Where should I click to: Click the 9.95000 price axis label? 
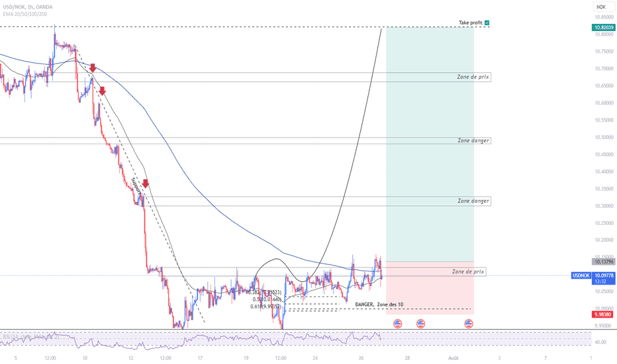pyautogui.click(x=604, y=326)
